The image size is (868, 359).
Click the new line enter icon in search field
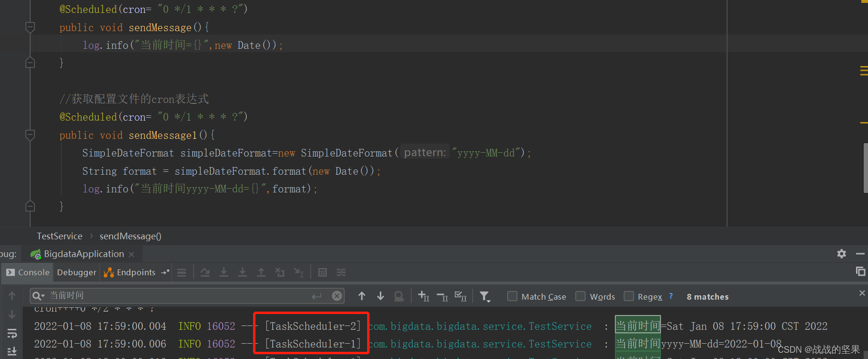[x=316, y=296]
